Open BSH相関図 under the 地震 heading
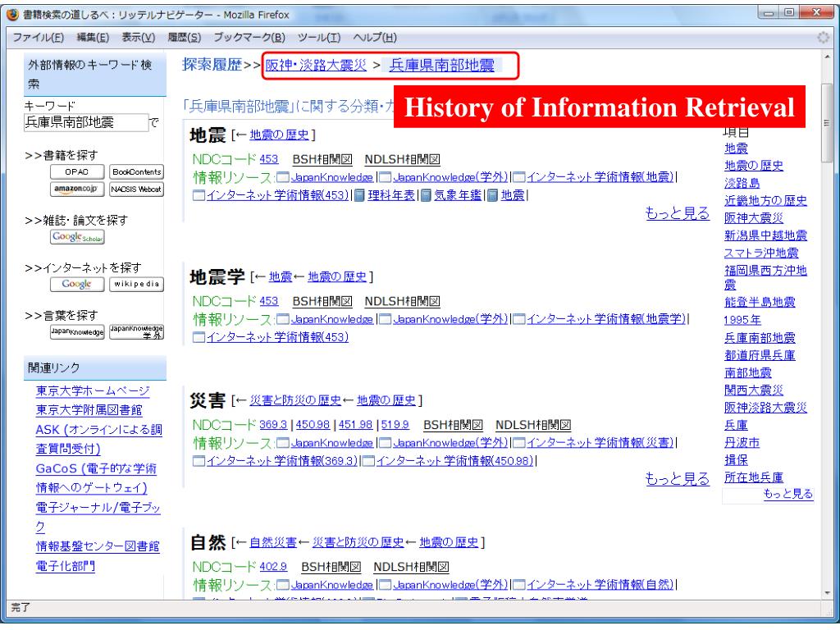Viewport: 840px width, 630px height. [322, 159]
